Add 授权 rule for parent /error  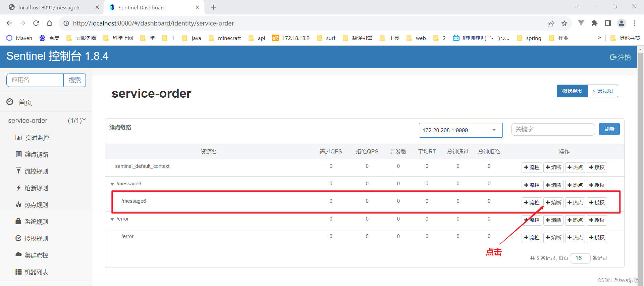(597, 220)
